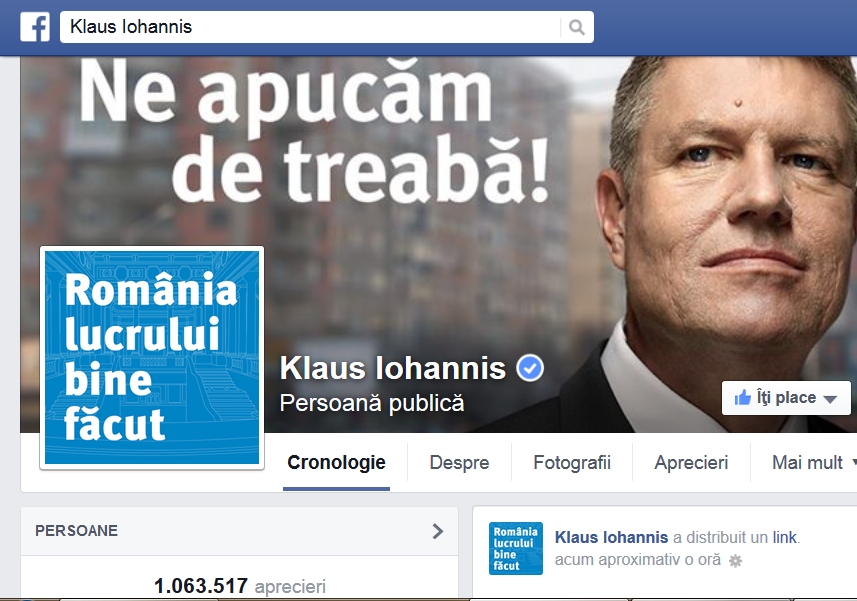Click the small post avatar thumbnail

pos(515,548)
